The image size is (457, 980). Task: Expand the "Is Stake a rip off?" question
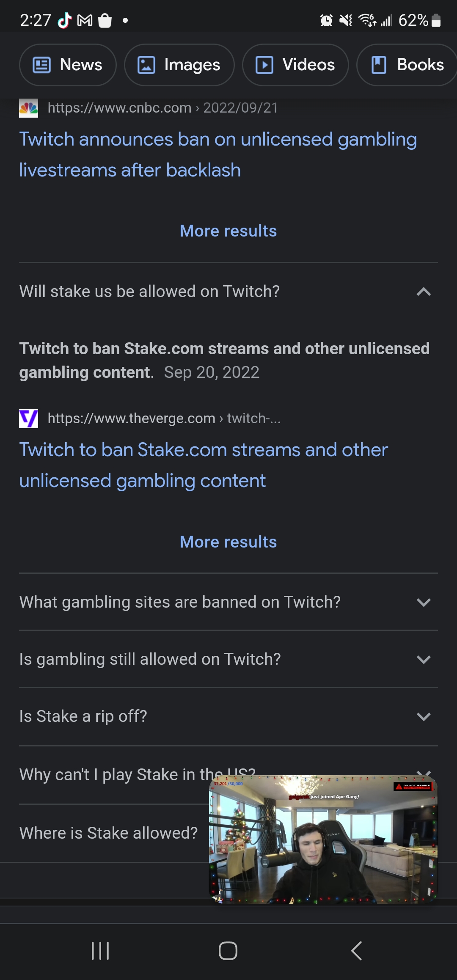[424, 716]
